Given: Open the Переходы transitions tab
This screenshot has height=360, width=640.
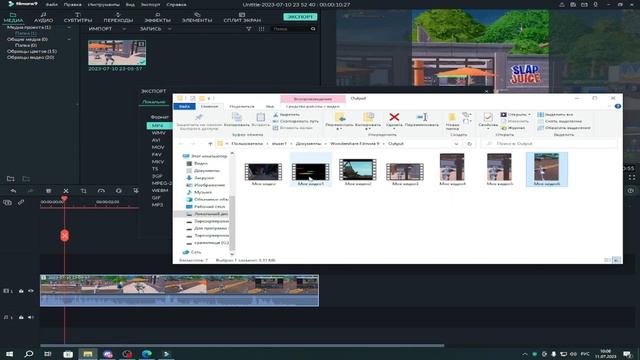Looking at the screenshot, I should [x=118, y=17].
